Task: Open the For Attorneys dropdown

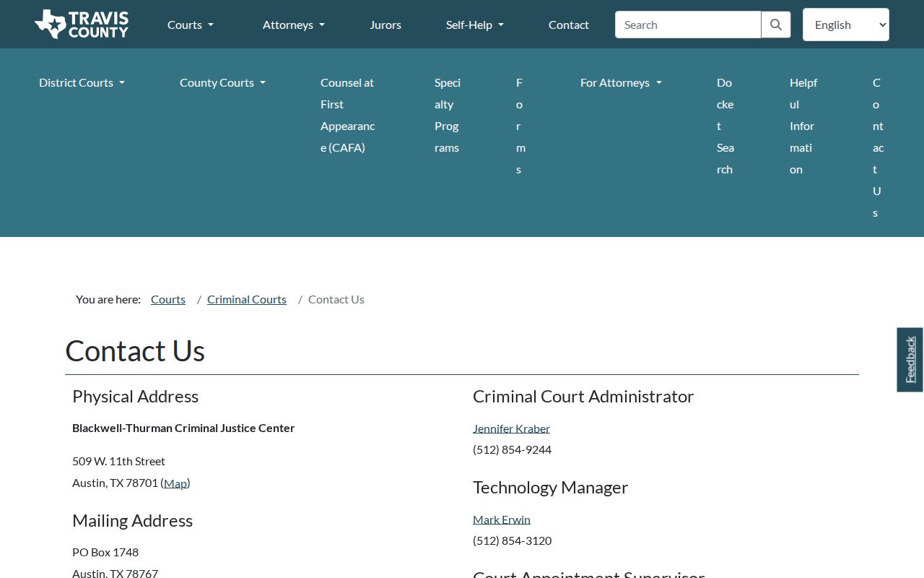Action: (x=621, y=82)
